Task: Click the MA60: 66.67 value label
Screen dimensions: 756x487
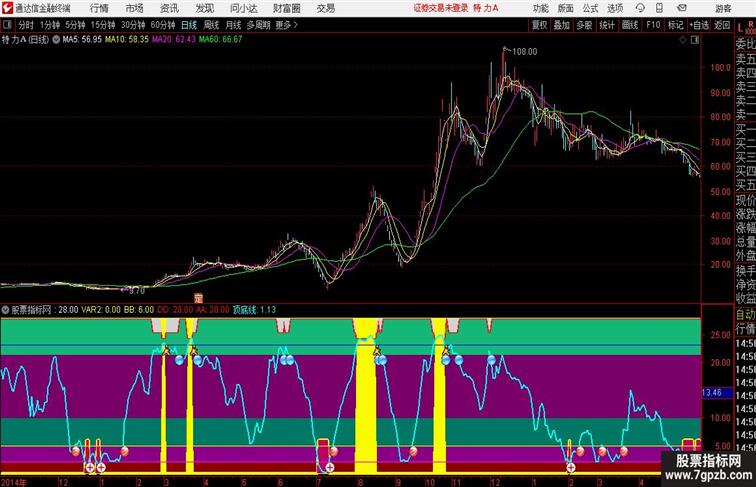Action: [220, 40]
